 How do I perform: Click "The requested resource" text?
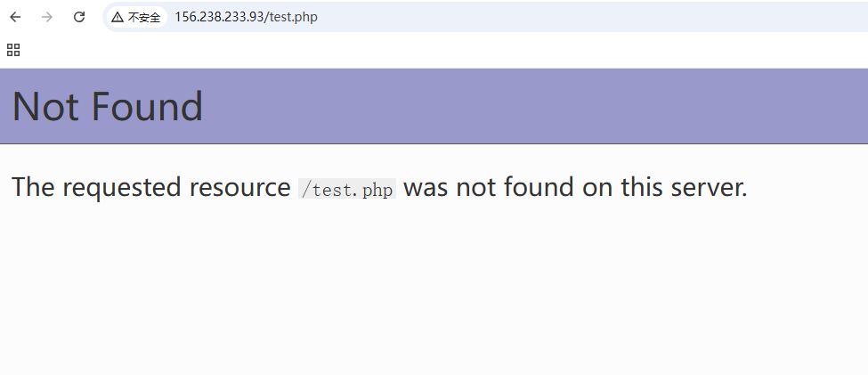(151, 188)
